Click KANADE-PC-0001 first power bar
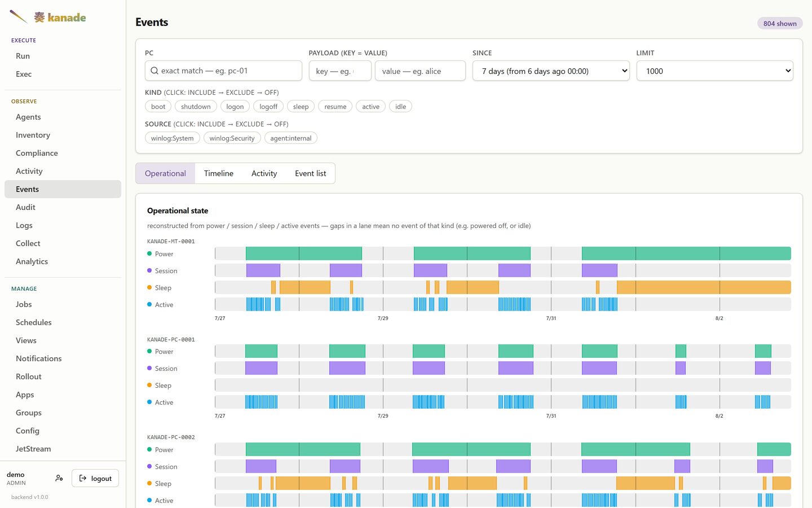The width and height of the screenshot is (812, 508). [261, 351]
